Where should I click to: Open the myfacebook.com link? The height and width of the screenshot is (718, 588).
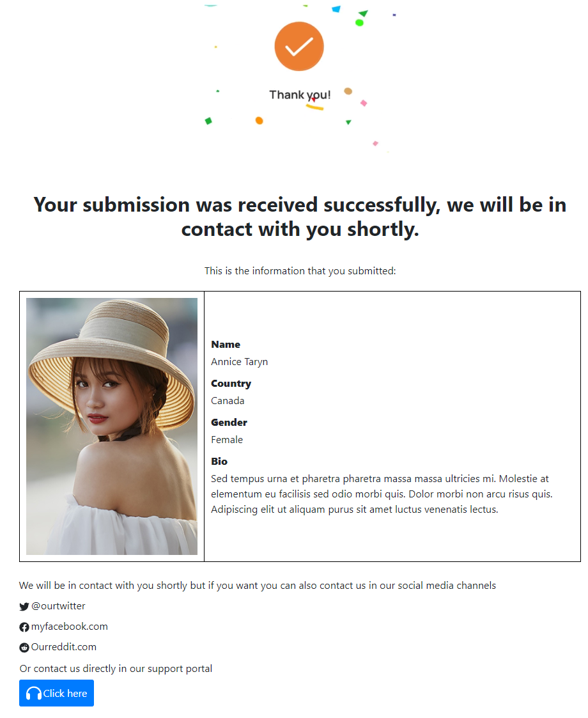tap(70, 627)
